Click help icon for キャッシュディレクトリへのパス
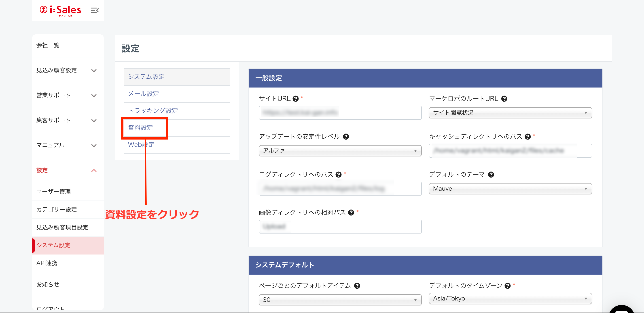The width and height of the screenshot is (644, 313). 527,137
